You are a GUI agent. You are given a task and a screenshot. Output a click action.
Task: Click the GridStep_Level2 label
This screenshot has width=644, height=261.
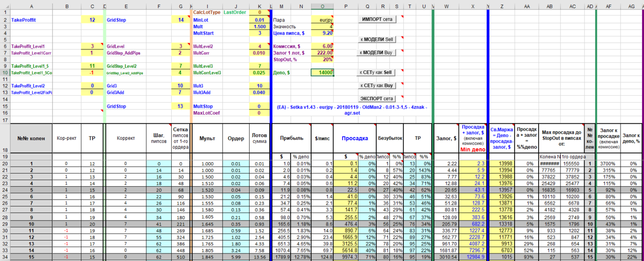pos(122,66)
